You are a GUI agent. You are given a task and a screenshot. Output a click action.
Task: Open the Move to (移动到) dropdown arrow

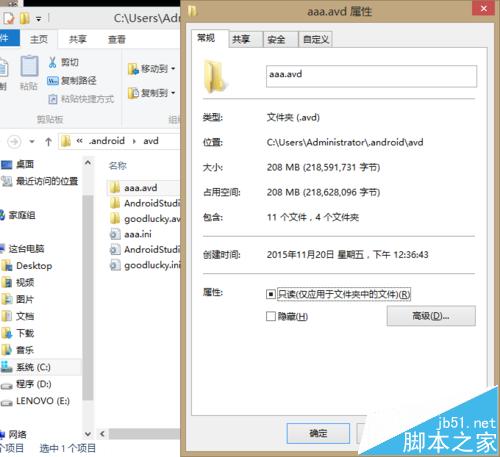click(x=173, y=69)
